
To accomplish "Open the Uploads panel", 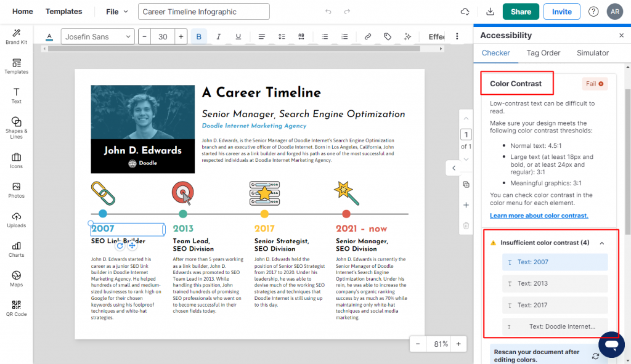I will [17, 220].
